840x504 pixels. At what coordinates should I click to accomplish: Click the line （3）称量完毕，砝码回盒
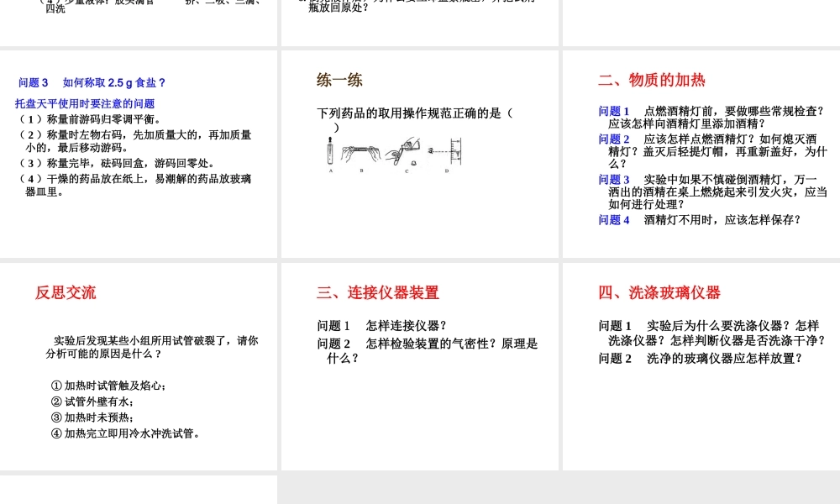[x=118, y=163]
